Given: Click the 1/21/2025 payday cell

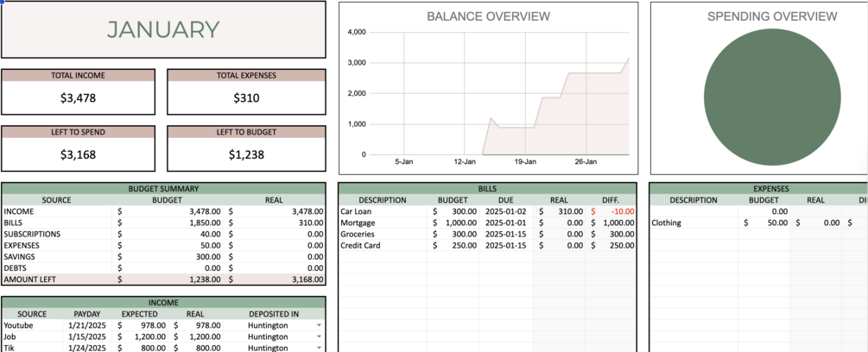Looking at the screenshot, I should click(x=87, y=325).
